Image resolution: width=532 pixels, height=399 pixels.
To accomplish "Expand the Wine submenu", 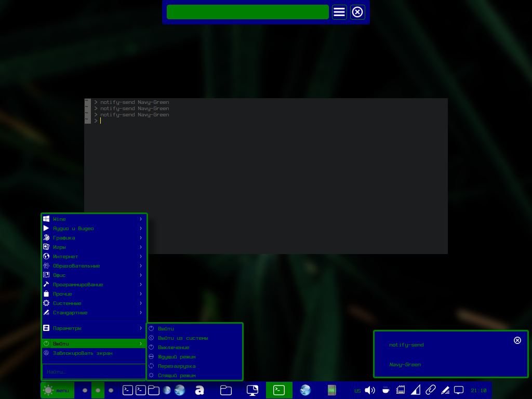I will (x=94, y=219).
